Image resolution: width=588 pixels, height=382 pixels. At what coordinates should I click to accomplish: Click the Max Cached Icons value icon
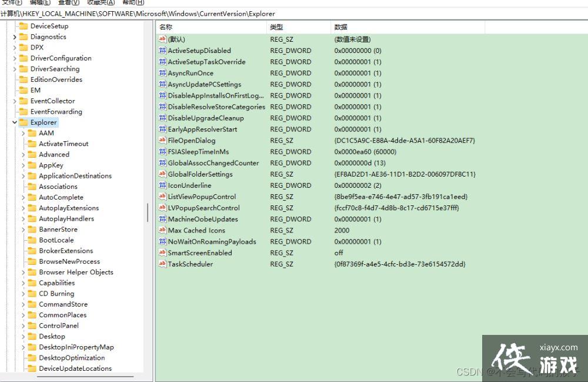pos(162,230)
